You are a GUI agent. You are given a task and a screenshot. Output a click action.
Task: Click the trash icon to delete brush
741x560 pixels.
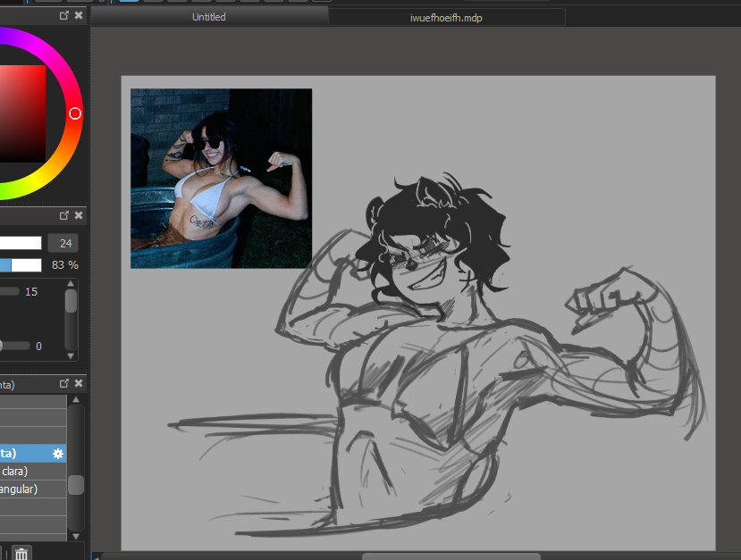[21, 554]
